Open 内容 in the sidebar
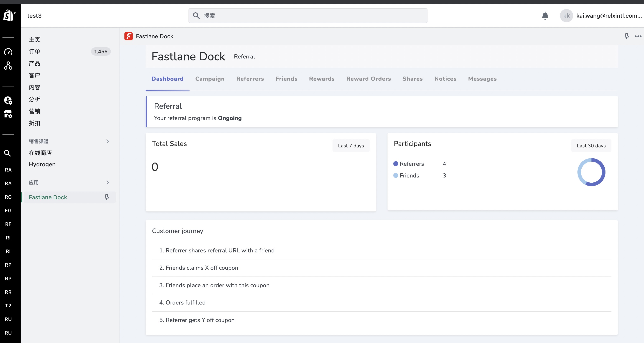The width and height of the screenshot is (644, 343). click(34, 87)
